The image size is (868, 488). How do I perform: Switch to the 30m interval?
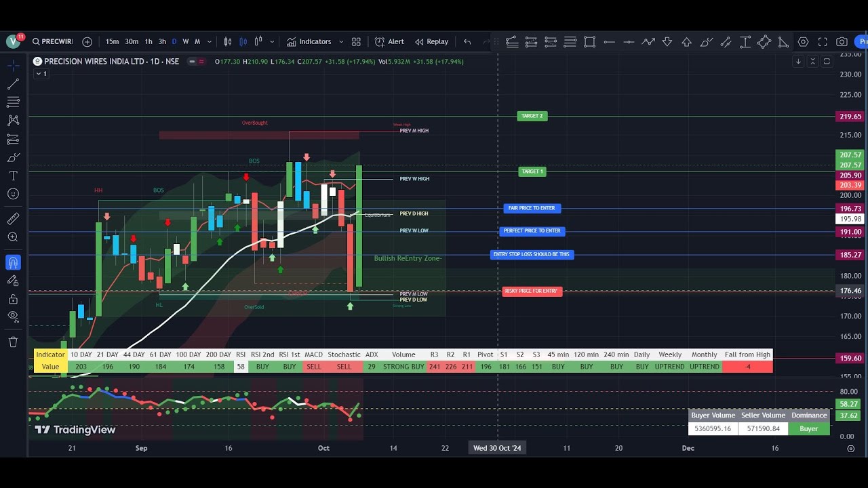[x=132, y=41]
